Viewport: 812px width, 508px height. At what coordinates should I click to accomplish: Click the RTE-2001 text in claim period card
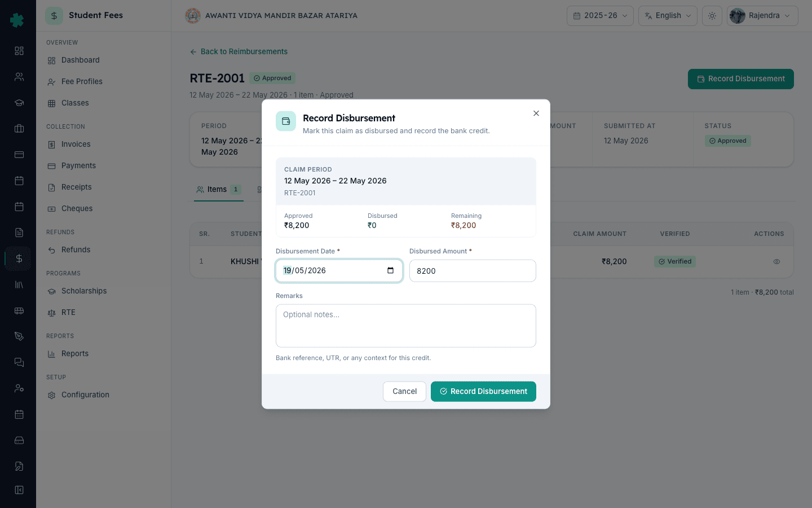point(300,193)
